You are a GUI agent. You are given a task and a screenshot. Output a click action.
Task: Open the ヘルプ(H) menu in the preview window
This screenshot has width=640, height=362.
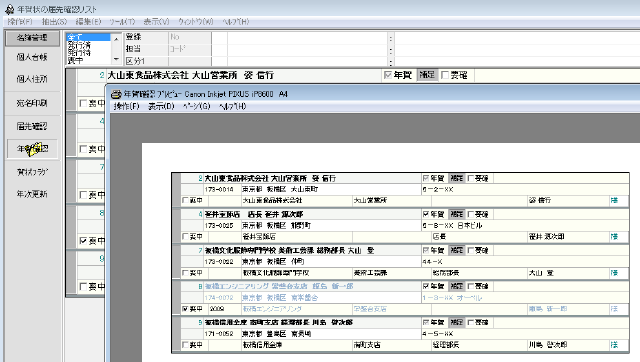(x=233, y=107)
